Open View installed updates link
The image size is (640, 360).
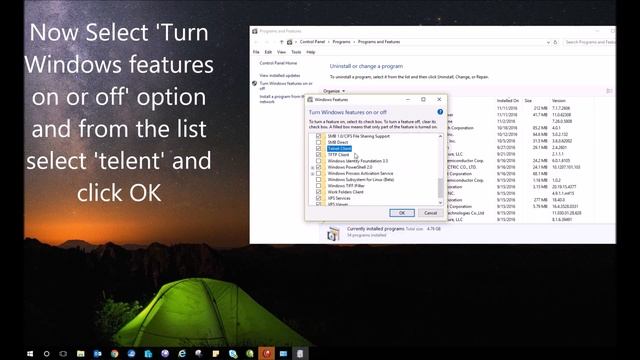[280, 76]
